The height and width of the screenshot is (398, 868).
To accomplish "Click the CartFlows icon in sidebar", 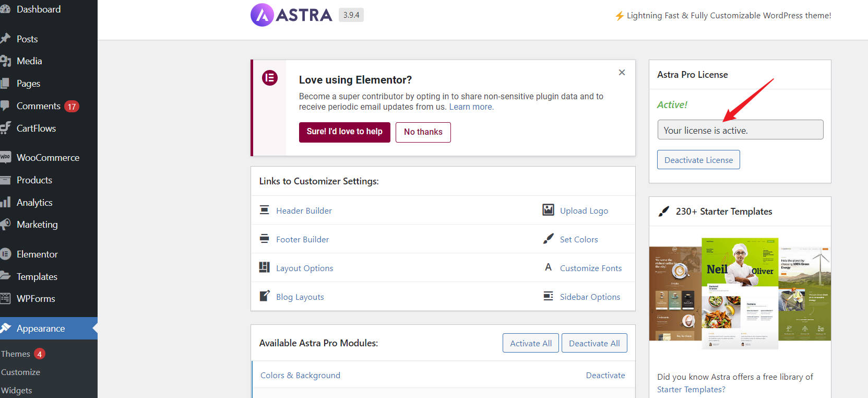I will pyautogui.click(x=5, y=128).
